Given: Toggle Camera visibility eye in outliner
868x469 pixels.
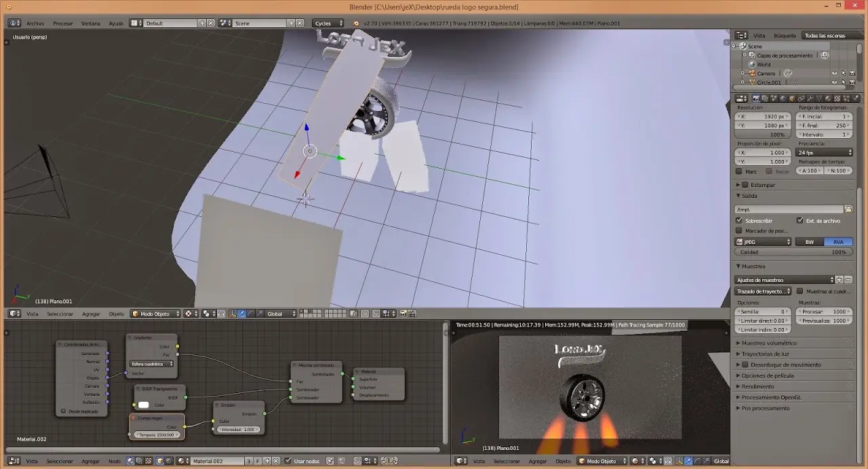Looking at the screenshot, I should coord(834,73).
